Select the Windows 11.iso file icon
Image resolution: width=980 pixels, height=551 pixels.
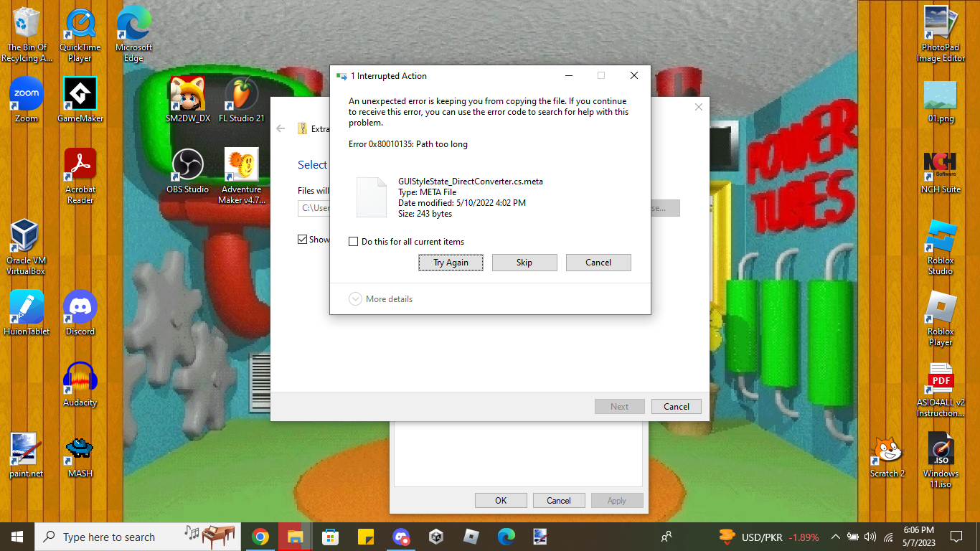[941, 461]
